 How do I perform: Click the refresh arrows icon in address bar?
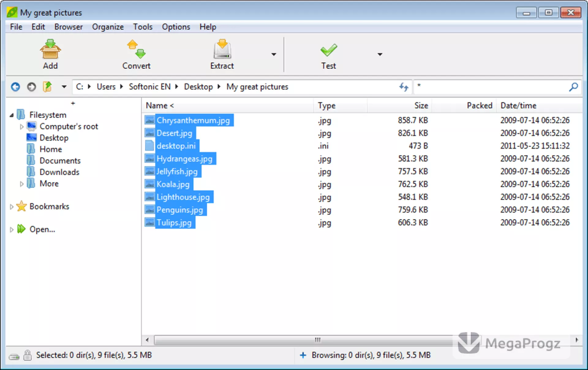404,87
